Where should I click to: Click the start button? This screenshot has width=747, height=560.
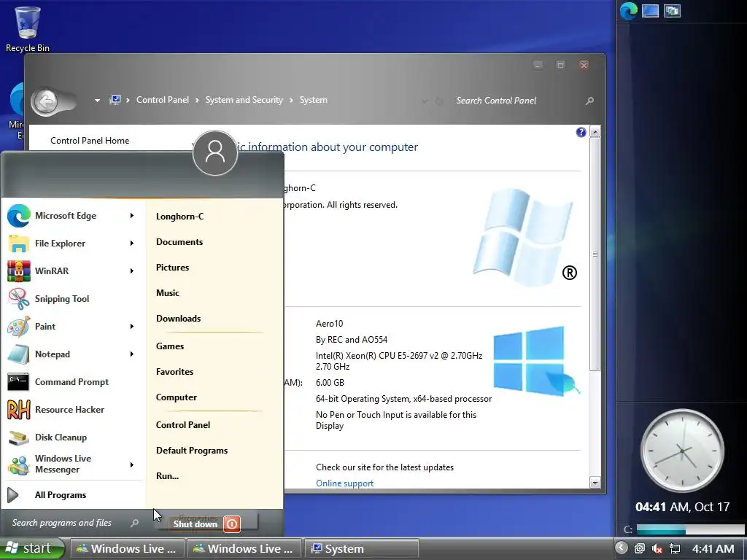coord(32,548)
